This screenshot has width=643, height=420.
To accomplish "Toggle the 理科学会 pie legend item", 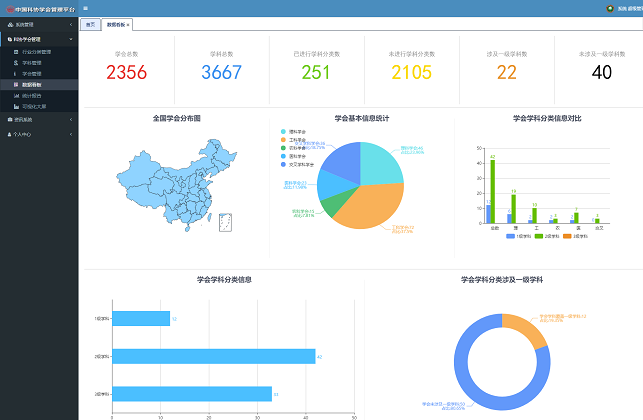I will pyautogui.click(x=294, y=132).
